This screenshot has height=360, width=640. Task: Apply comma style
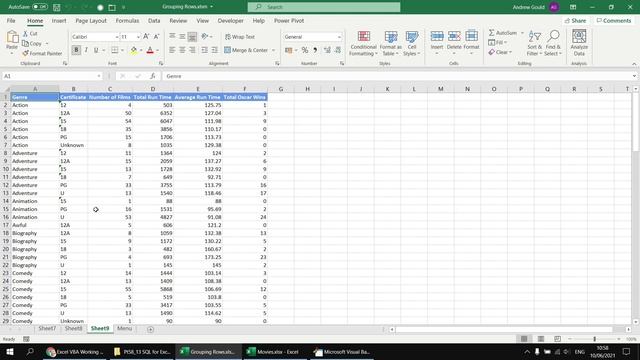[x=315, y=50]
